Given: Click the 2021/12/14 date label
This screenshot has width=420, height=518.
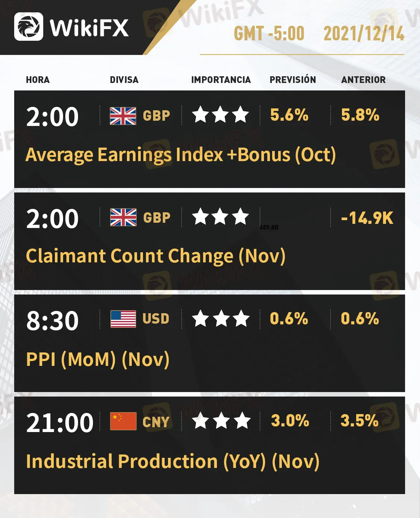Looking at the screenshot, I should [364, 34].
